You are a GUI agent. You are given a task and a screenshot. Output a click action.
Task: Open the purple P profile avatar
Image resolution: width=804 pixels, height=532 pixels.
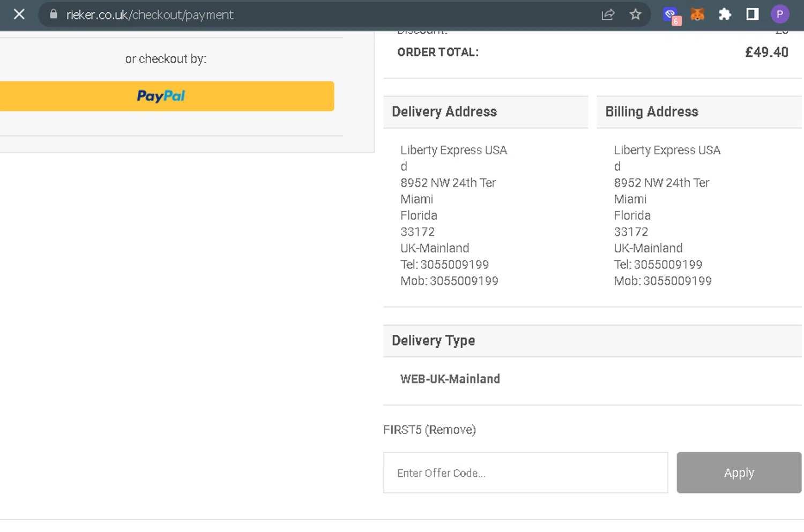pyautogui.click(x=780, y=14)
